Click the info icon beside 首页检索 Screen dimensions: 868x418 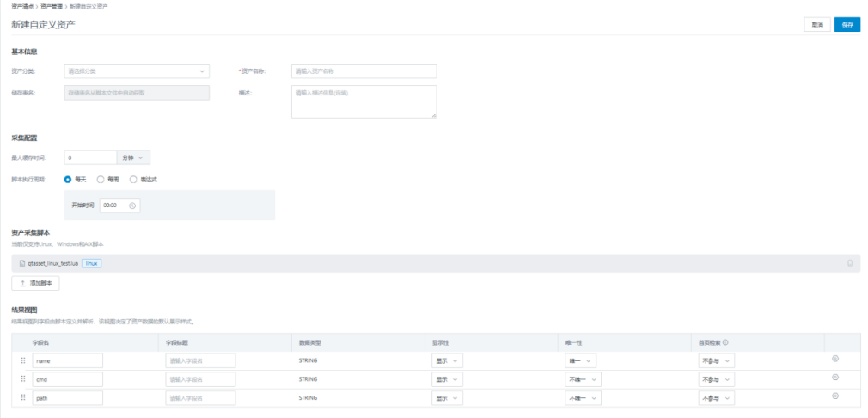pos(725,342)
